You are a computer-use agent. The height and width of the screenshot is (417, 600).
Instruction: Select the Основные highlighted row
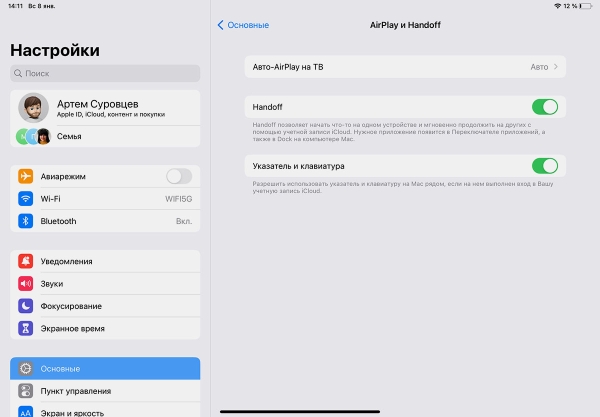pos(105,368)
